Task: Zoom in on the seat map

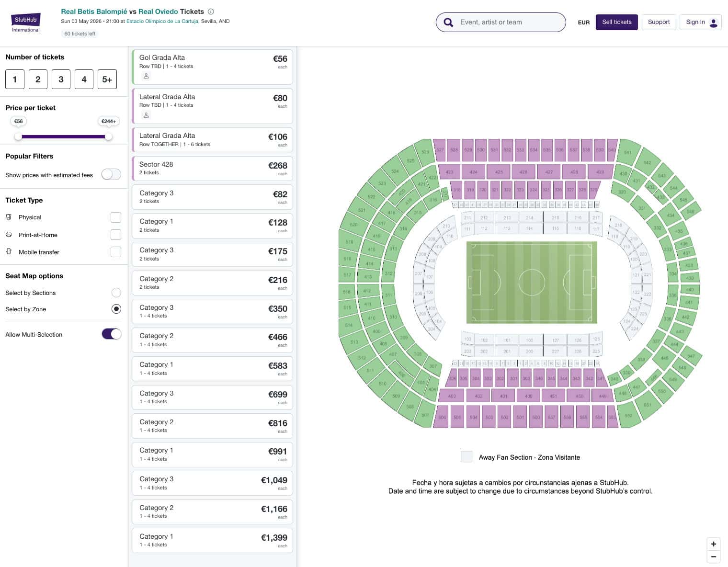Action: tap(714, 544)
